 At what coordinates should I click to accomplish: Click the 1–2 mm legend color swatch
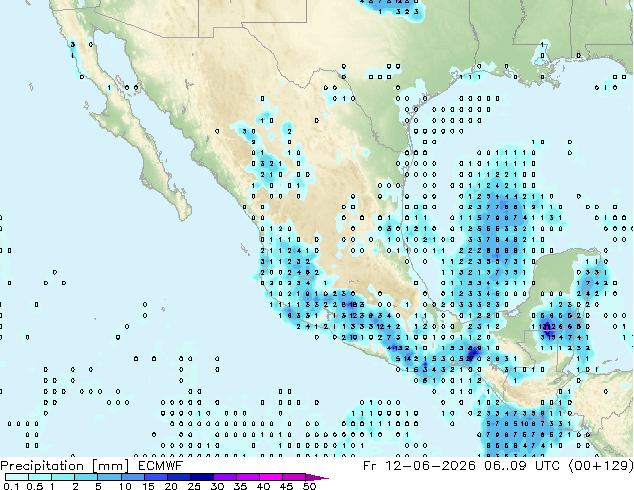click(63, 477)
